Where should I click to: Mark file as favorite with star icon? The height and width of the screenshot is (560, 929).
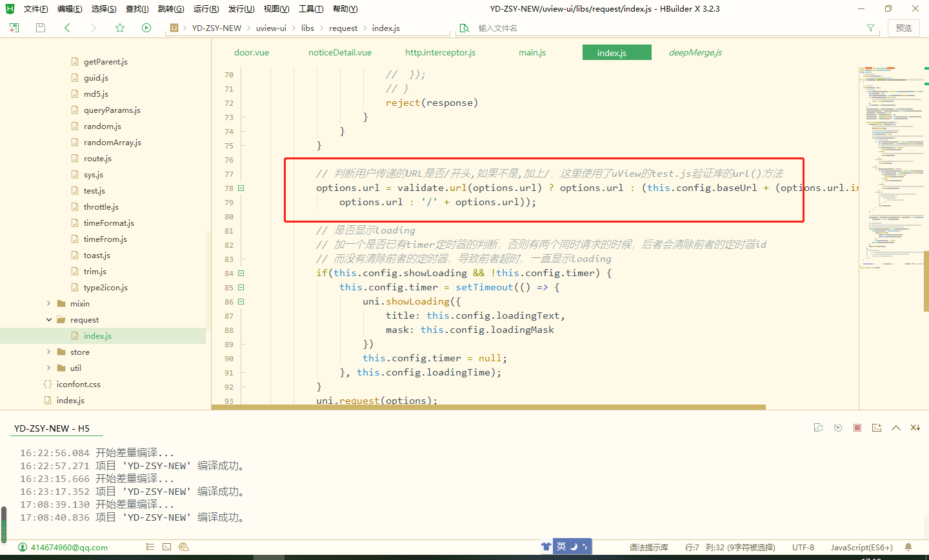[120, 28]
